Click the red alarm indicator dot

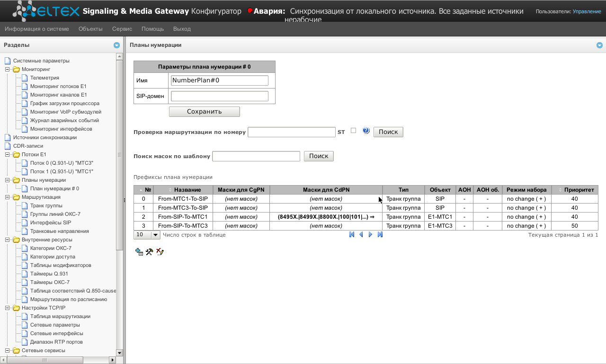250,10
